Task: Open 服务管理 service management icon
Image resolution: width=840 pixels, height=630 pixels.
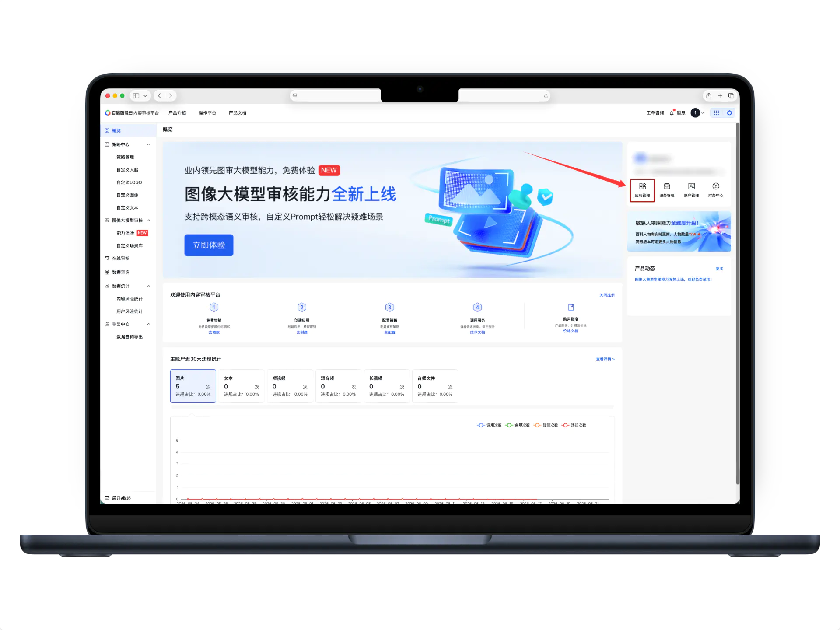Action: [667, 190]
